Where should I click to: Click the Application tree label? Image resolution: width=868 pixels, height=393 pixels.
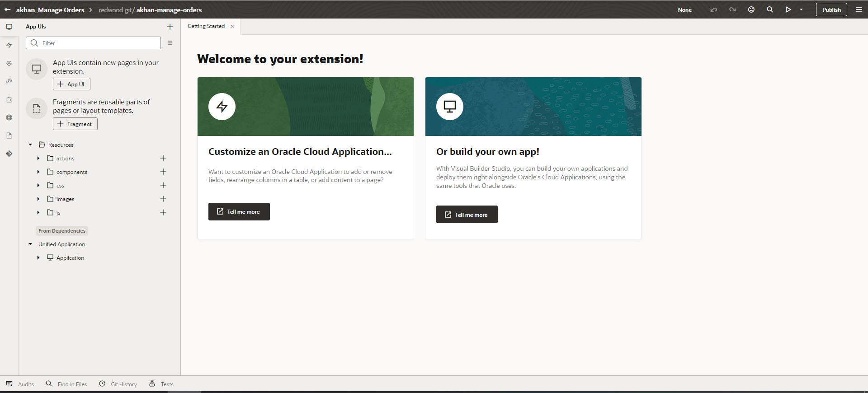(70, 257)
